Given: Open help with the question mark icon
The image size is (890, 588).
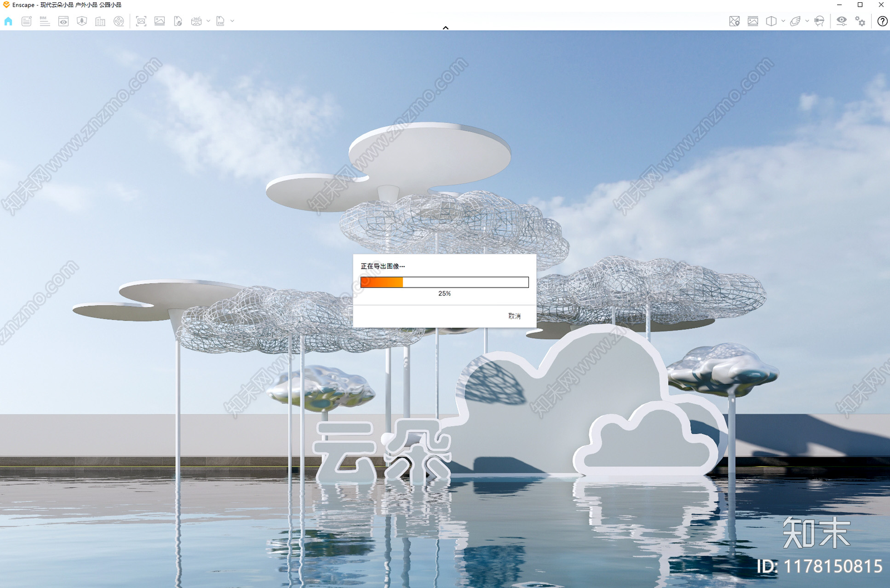Looking at the screenshot, I should click(x=882, y=21).
